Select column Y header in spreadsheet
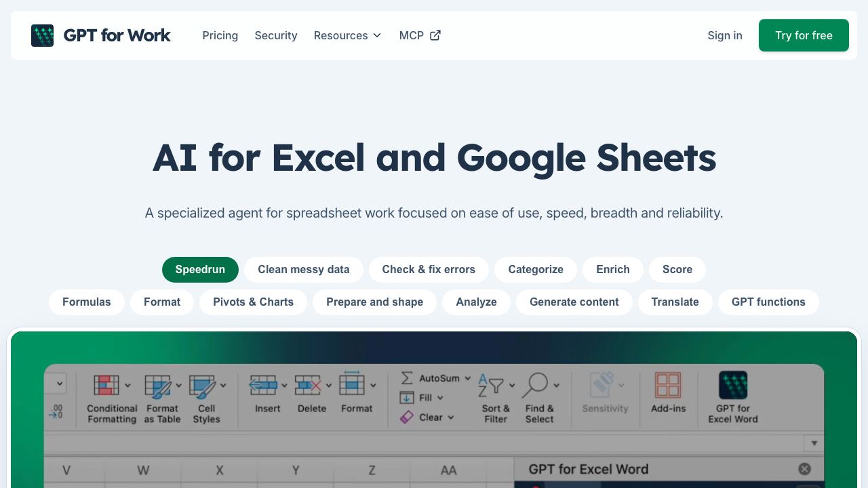The width and height of the screenshot is (868, 488). (296, 470)
